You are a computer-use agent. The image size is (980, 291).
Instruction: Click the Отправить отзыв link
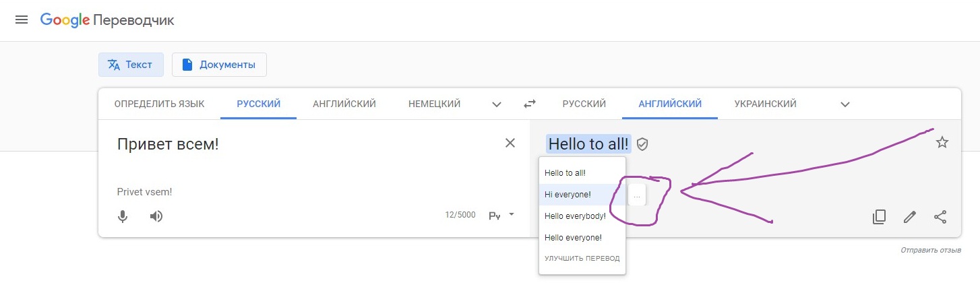tap(931, 250)
